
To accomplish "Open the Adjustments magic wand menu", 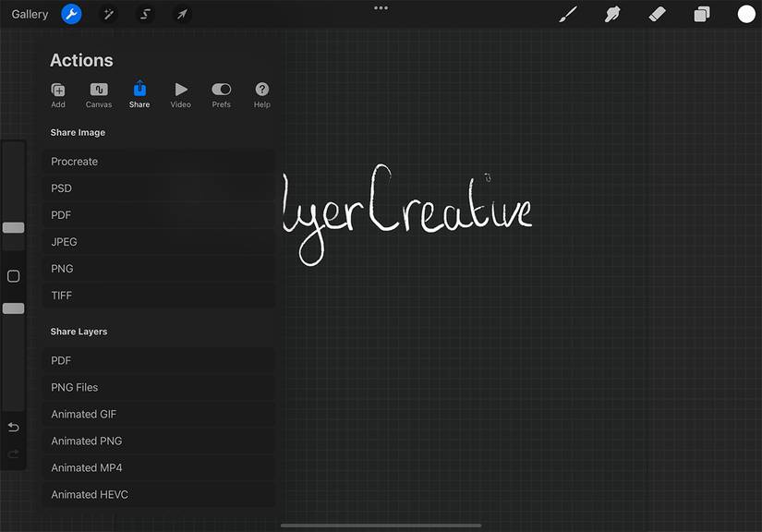I will (108, 14).
